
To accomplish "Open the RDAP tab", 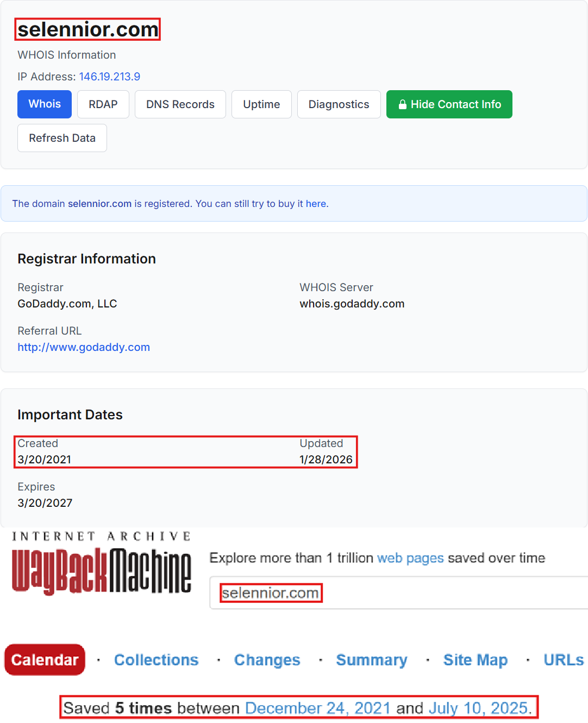I will 103,104.
